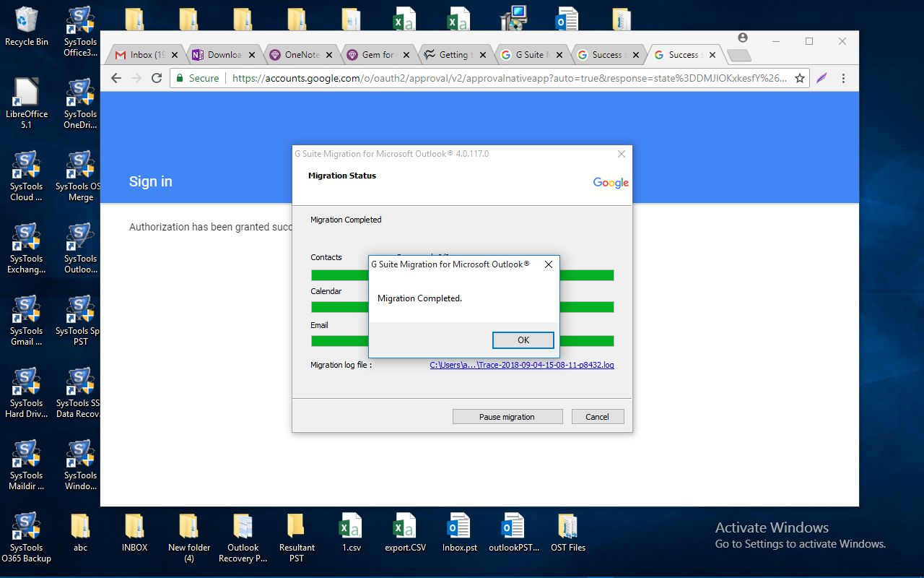Bookmark this page with the star icon

coord(800,78)
